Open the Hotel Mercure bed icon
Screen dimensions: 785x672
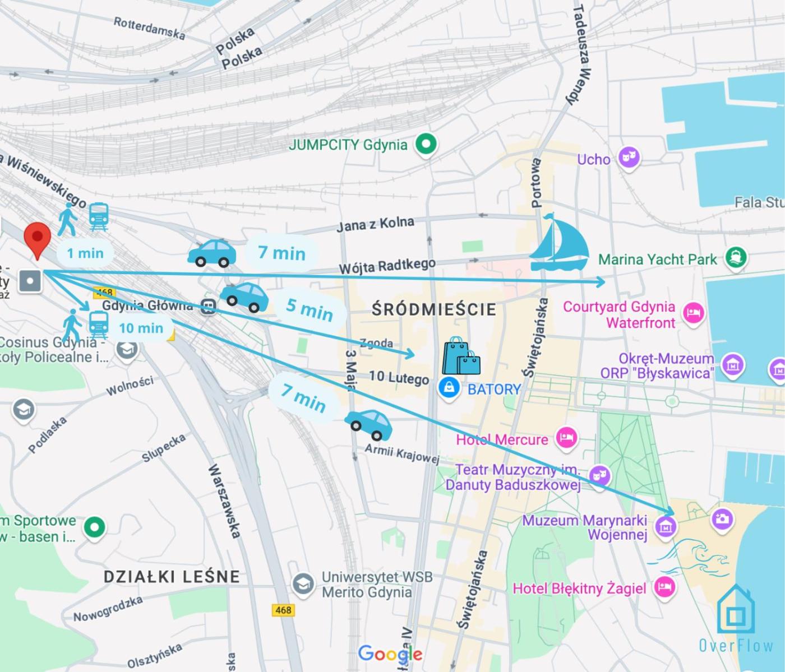tap(567, 438)
